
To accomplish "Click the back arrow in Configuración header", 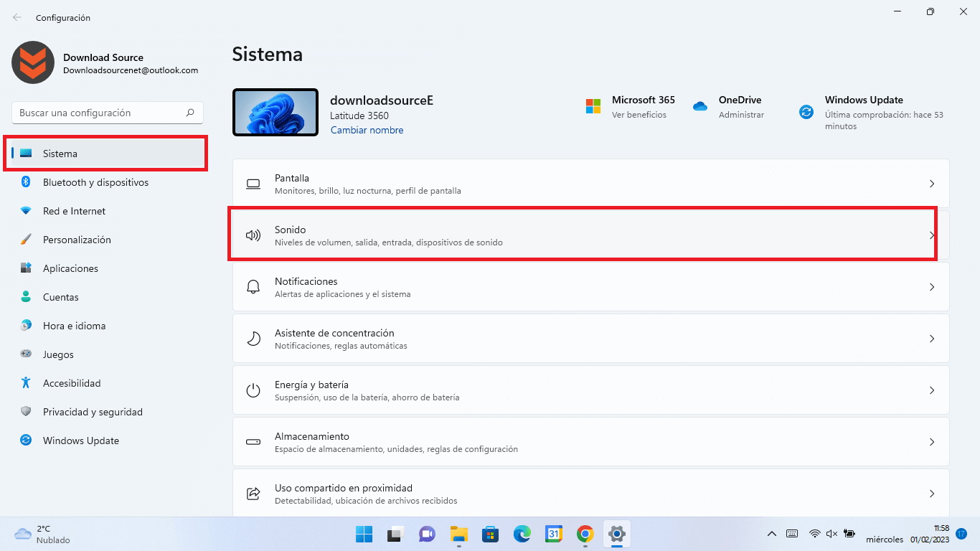I will 17,17.
